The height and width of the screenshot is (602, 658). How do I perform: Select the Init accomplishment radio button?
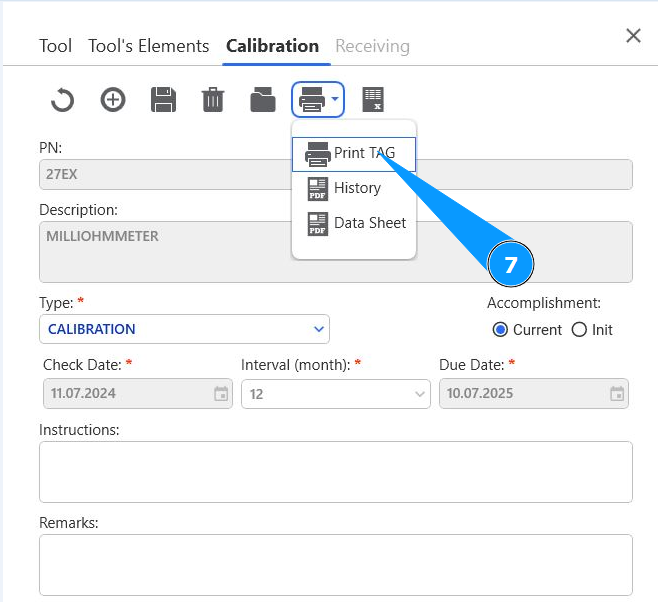click(579, 330)
